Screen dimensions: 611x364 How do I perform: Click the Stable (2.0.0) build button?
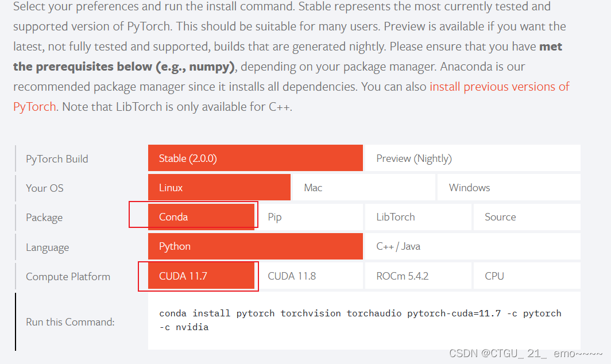(255, 157)
